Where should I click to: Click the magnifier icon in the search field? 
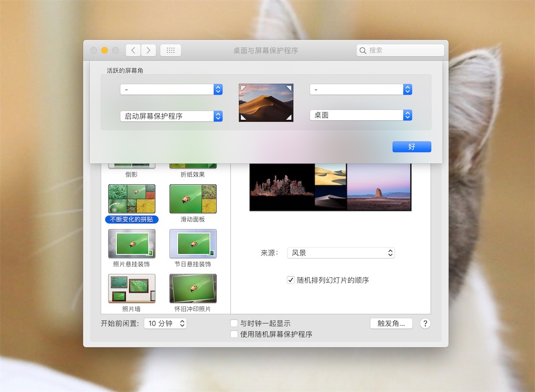point(363,50)
